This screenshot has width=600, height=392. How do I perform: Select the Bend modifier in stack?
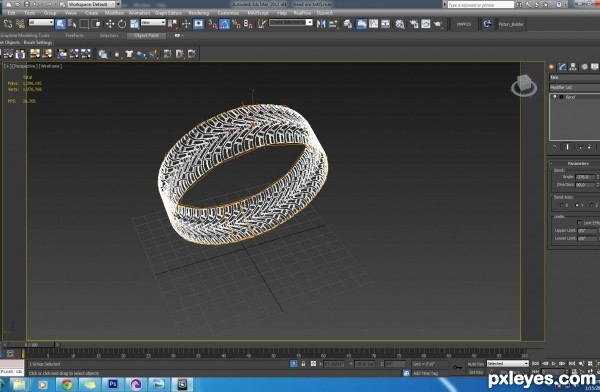click(571, 97)
